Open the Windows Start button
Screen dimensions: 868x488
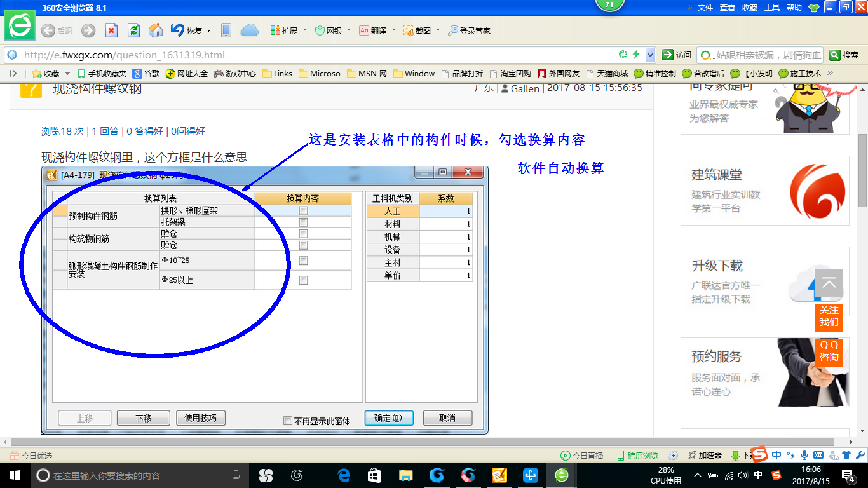[x=14, y=475]
